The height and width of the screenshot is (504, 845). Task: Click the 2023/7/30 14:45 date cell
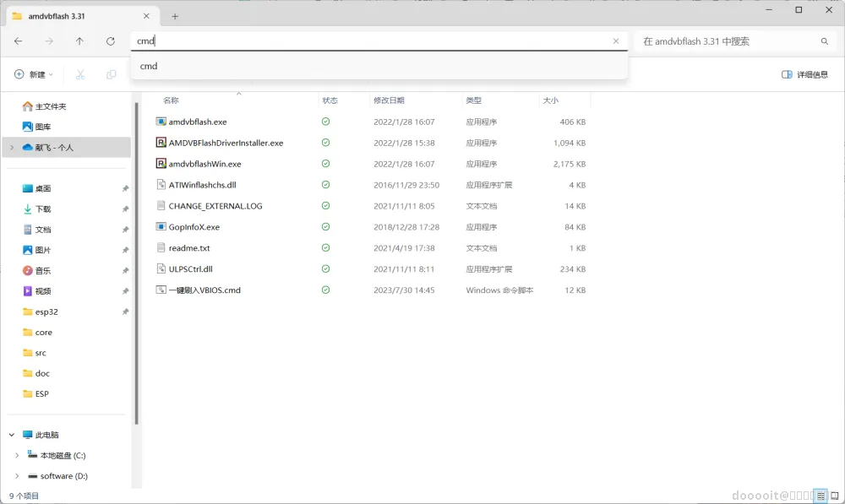[x=404, y=290]
